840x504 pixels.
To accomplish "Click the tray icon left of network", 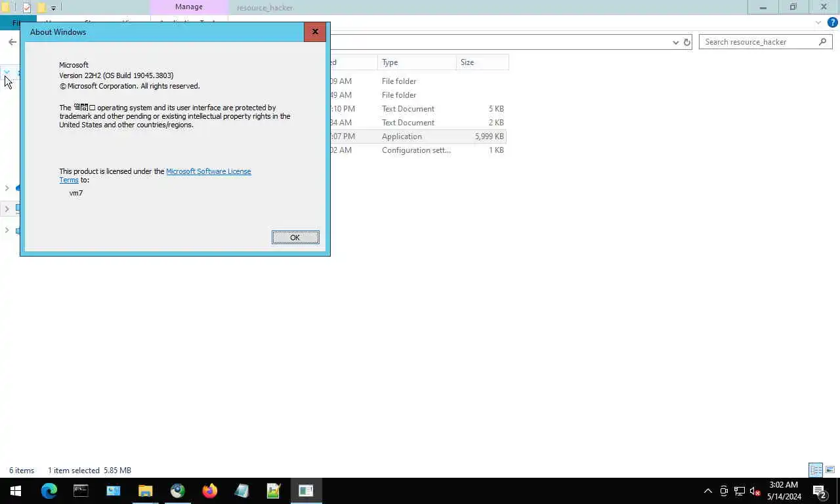I will pos(724,491).
